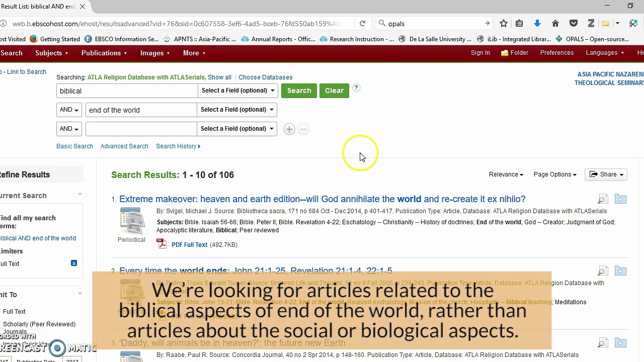Open Annual Reports bookmark
Screen dimensions: 644x362
tap(278, 39)
